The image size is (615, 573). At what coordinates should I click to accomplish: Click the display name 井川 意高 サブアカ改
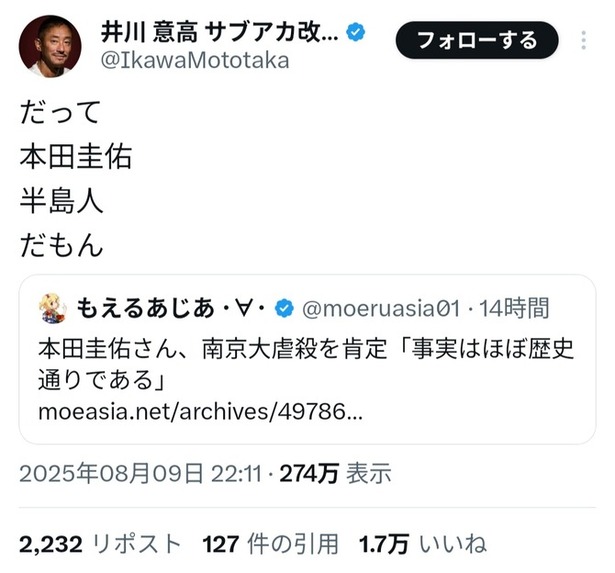pos(219,32)
